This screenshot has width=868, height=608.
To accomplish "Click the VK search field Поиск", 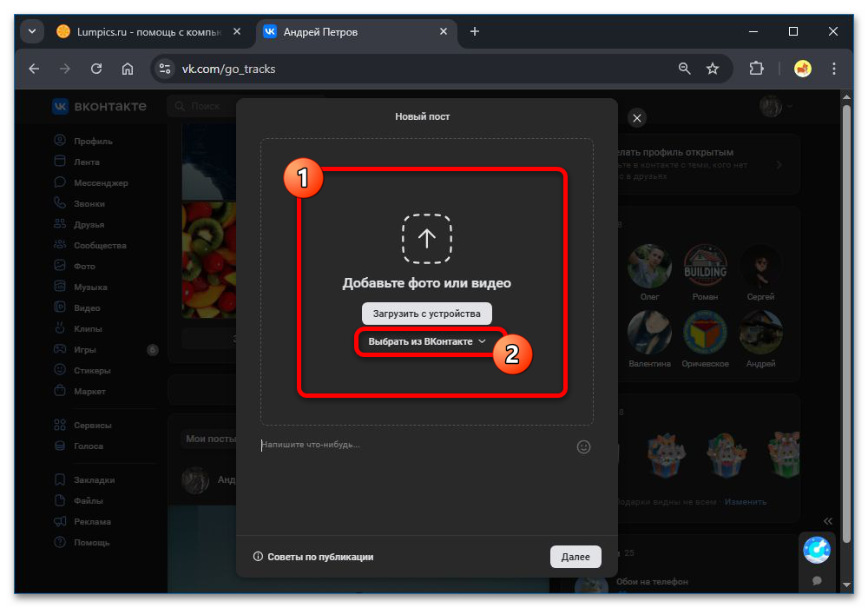I will [202, 106].
